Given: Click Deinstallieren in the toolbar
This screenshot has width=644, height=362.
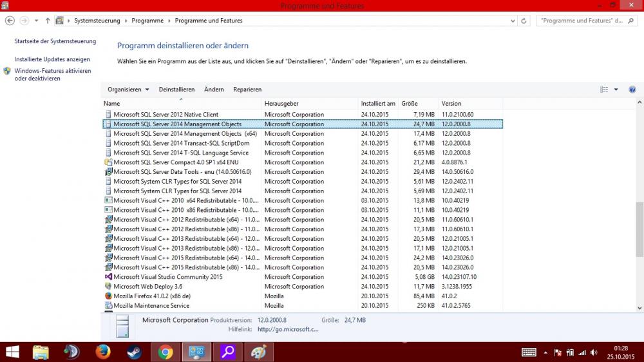Looking at the screenshot, I should (x=176, y=90).
